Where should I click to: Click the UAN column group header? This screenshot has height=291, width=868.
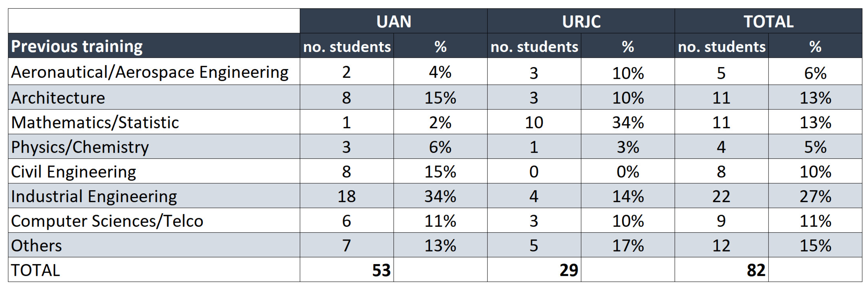(x=393, y=22)
